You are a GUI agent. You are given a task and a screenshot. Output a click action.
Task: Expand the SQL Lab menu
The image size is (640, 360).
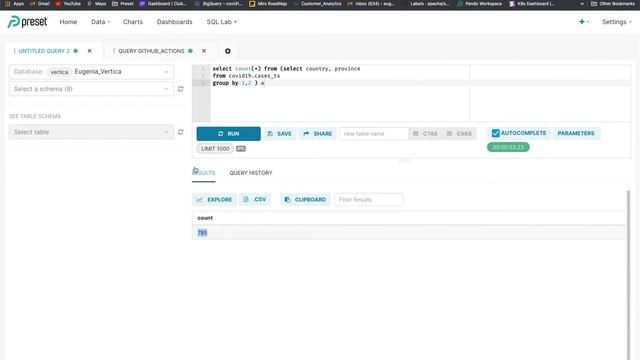[221, 22]
